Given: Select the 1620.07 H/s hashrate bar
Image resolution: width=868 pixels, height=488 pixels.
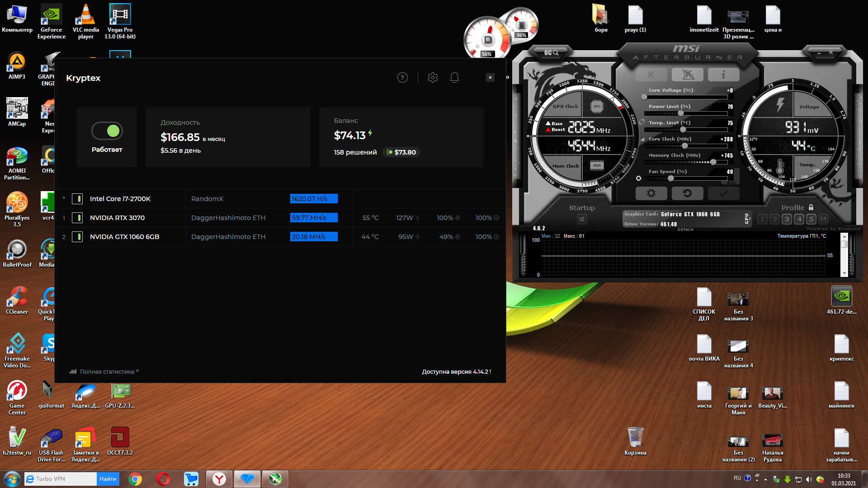Looking at the screenshot, I should 314,199.
